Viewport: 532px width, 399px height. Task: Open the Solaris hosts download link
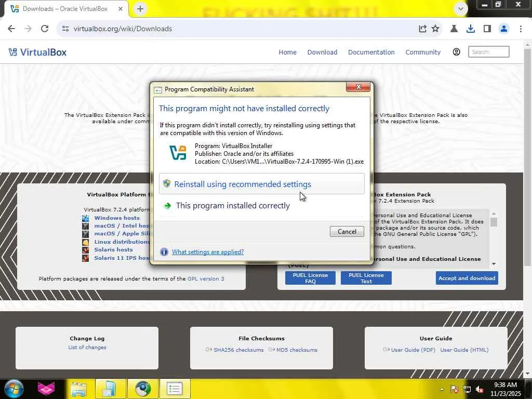coord(113,250)
